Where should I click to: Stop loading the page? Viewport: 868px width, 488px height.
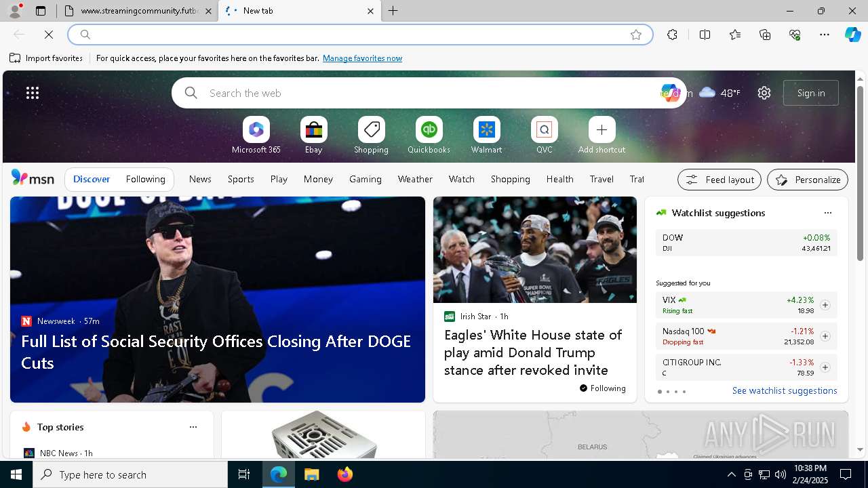click(x=49, y=35)
